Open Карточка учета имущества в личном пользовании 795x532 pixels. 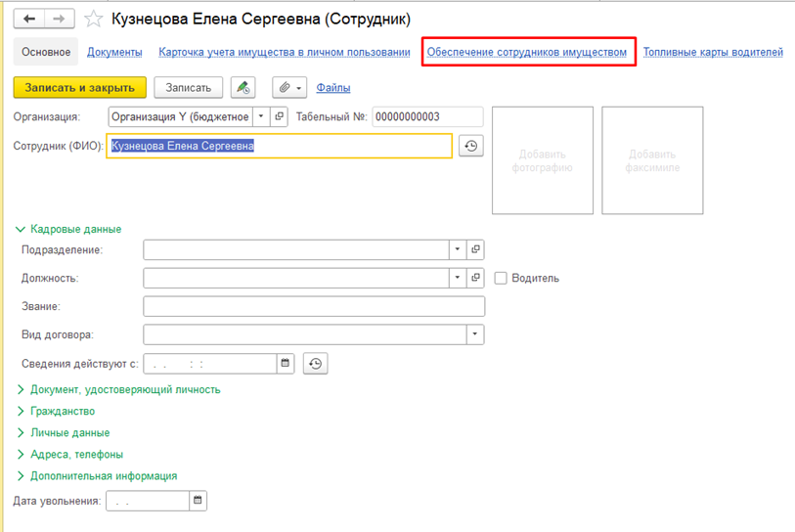[285, 52]
